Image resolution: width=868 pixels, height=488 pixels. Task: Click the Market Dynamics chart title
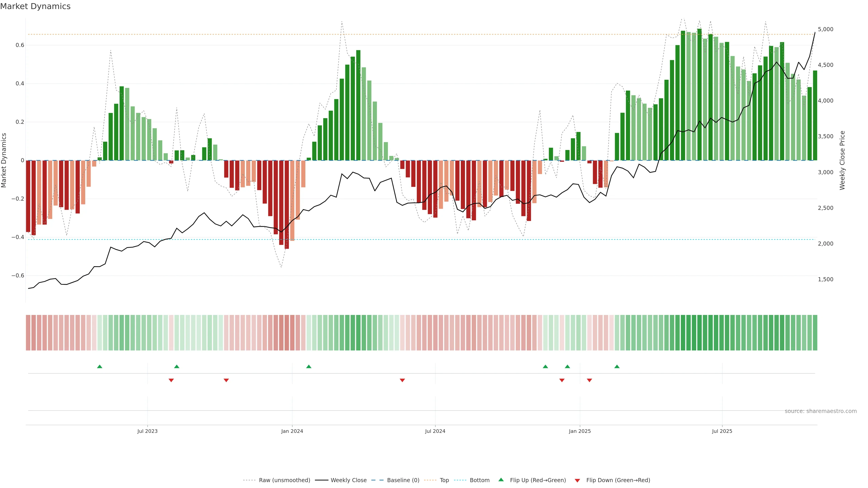[x=35, y=6]
